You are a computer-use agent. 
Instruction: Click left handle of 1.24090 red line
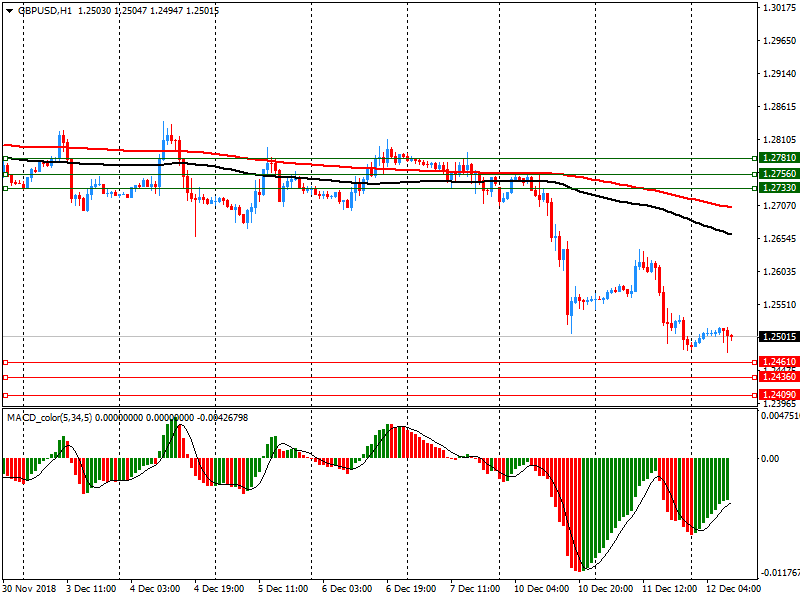(x=5, y=395)
